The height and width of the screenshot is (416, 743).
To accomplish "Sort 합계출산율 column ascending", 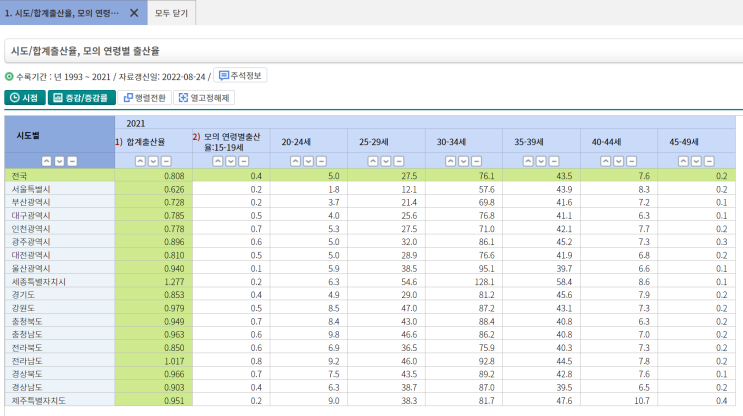I will [x=141, y=161].
